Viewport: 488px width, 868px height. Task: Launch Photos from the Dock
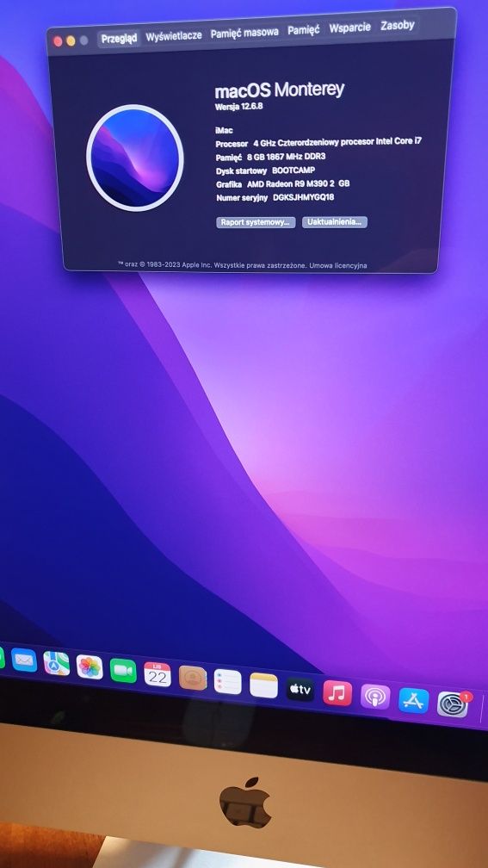click(x=90, y=667)
